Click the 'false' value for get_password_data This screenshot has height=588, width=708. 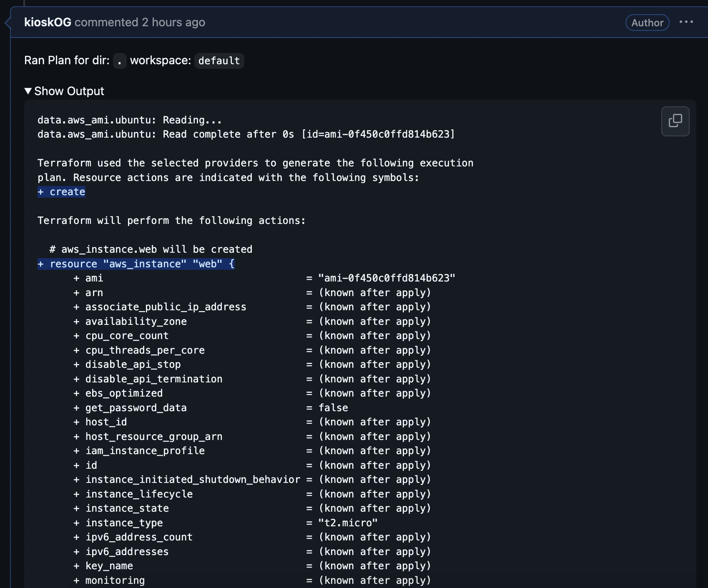point(333,408)
